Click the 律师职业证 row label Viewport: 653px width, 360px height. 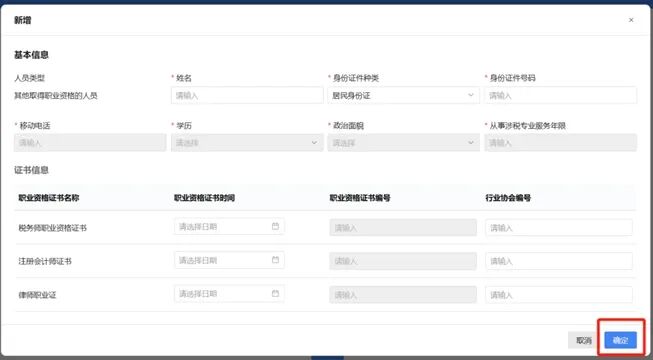tap(37, 295)
